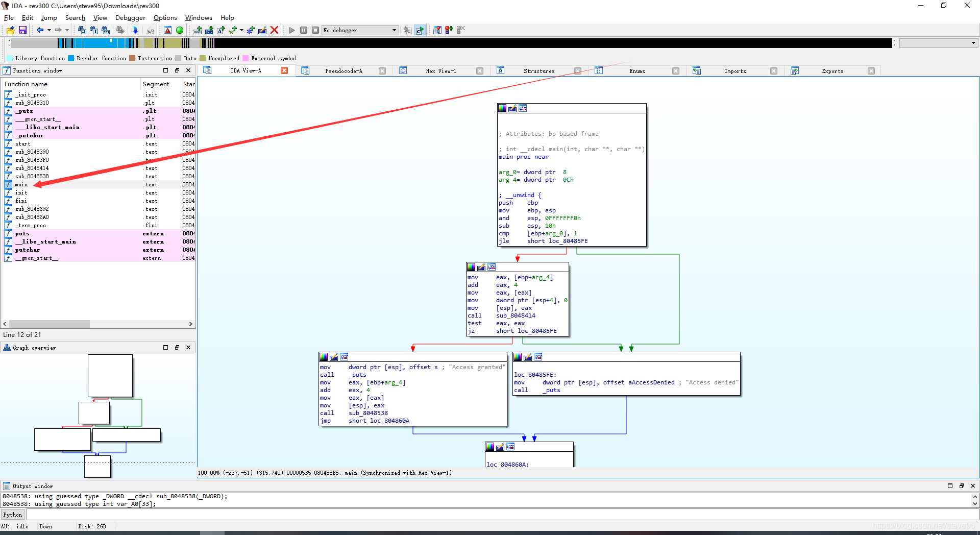Click the make ASCII string icon
980x535 pixels.
[x=221, y=30]
